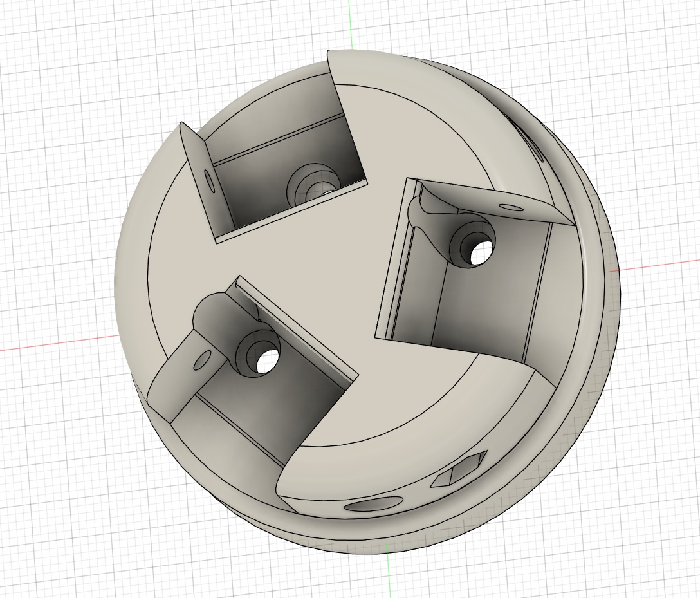
Task: Select the rounded outer rim on the left side
Action: tap(132, 270)
